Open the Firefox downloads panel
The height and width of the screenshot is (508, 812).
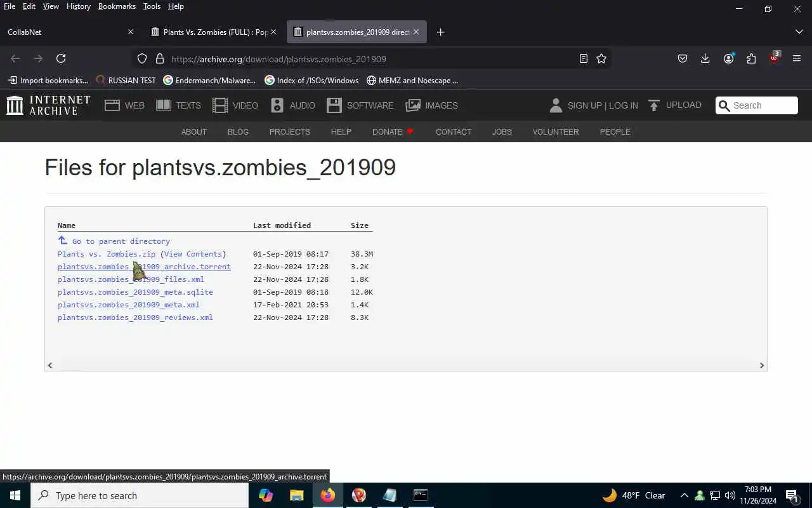[705, 58]
